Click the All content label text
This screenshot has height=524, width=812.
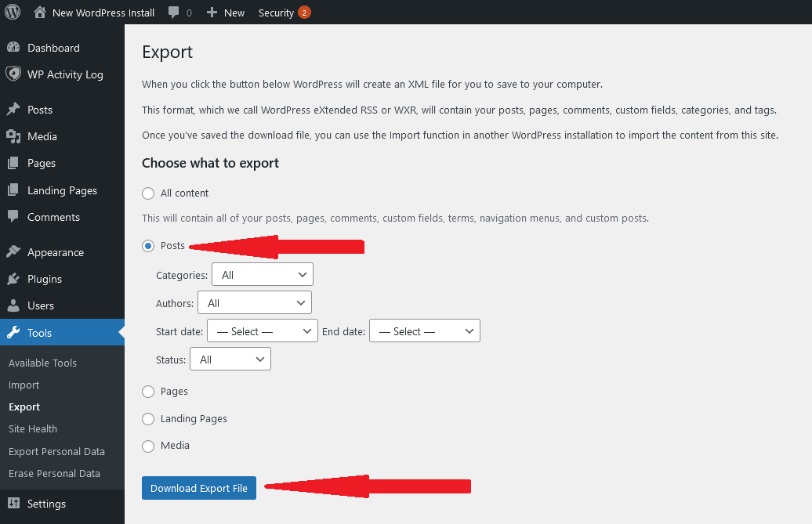click(184, 193)
